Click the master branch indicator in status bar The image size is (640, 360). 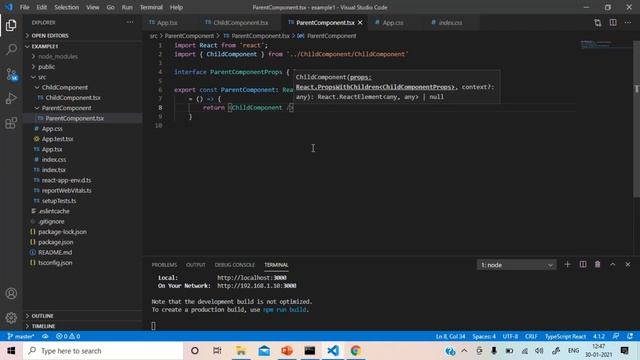click(20, 336)
